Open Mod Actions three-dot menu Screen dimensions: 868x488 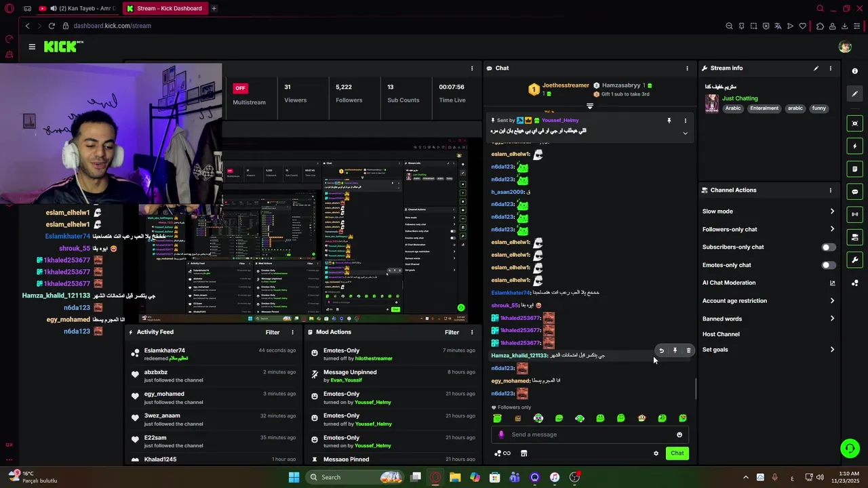(x=472, y=332)
